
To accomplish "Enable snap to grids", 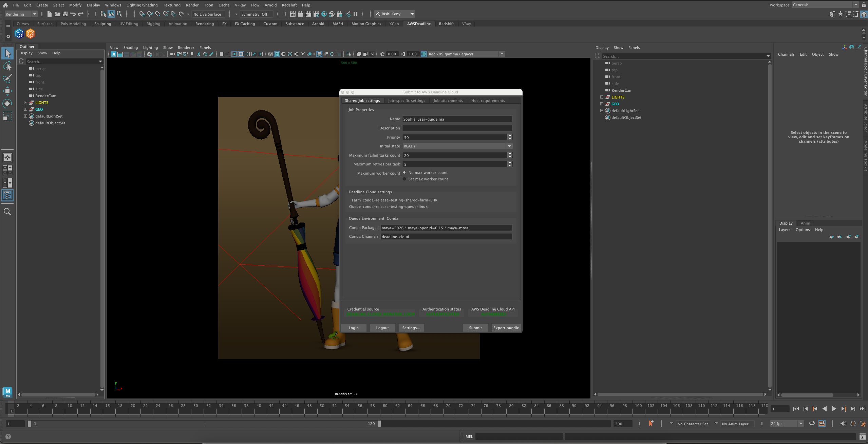I will pos(143,14).
